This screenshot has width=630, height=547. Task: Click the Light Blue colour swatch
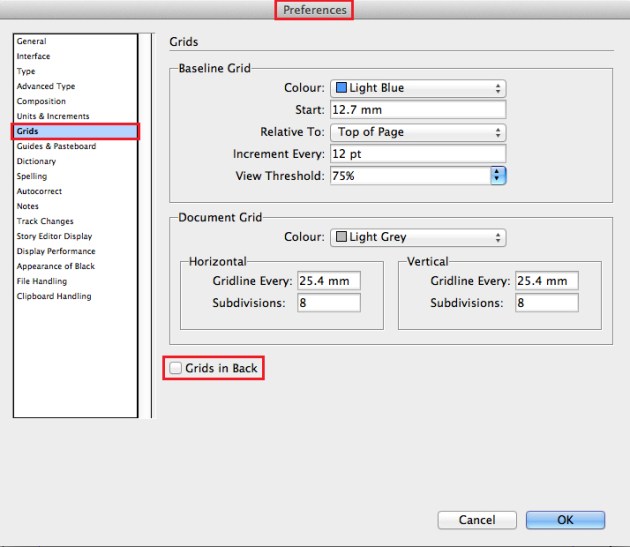pos(341,88)
